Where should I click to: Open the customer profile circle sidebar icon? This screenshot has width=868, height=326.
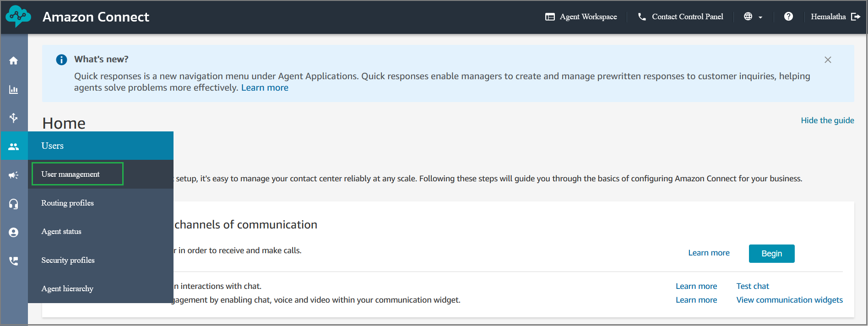click(x=14, y=233)
